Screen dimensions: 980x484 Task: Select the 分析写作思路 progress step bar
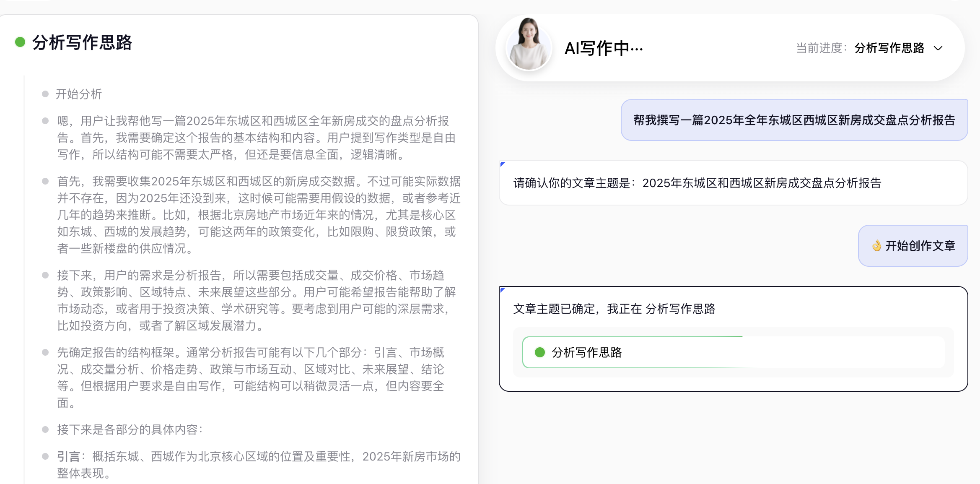point(734,352)
